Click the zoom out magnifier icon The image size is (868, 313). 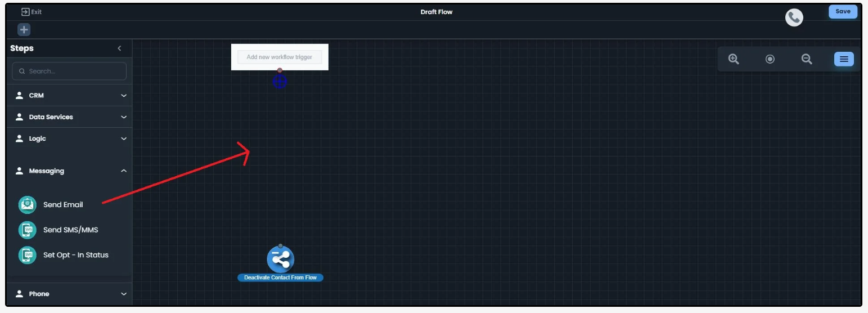click(807, 59)
